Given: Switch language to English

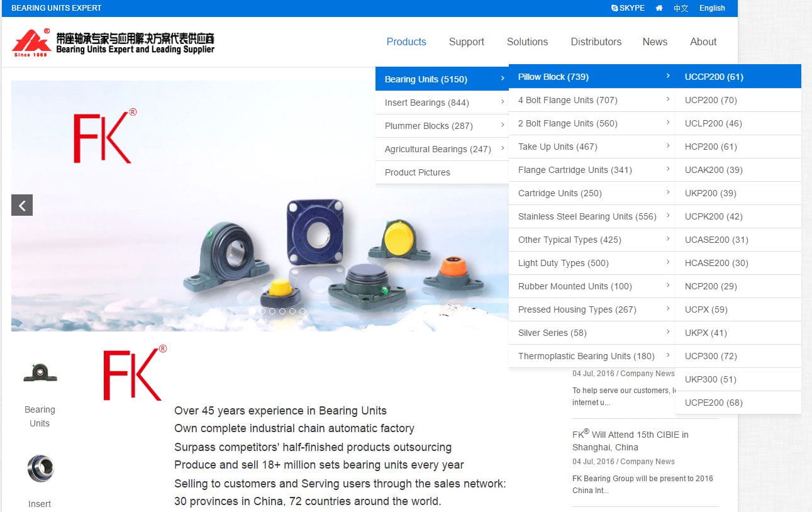Looking at the screenshot, I should 712,8.
